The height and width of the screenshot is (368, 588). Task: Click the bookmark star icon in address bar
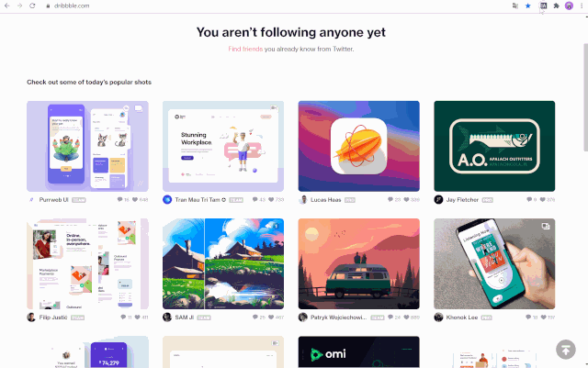pyautogui.click(x=528, y=6)
